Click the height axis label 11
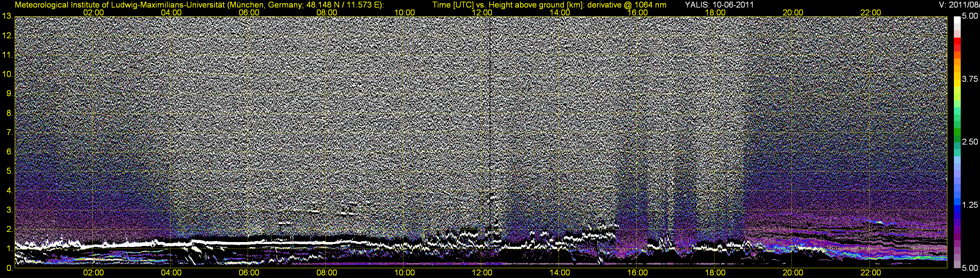Viewport: 980px width, 278px height. pos(7,55)
